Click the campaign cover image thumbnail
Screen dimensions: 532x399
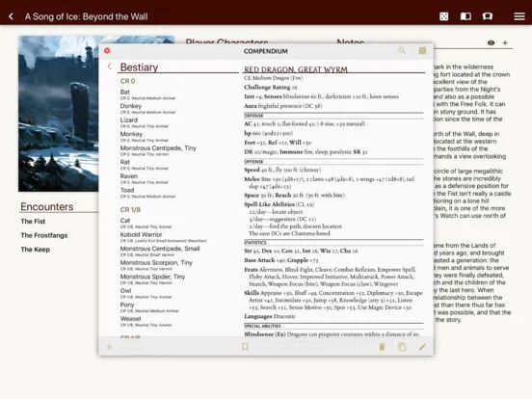click(59, 114)
